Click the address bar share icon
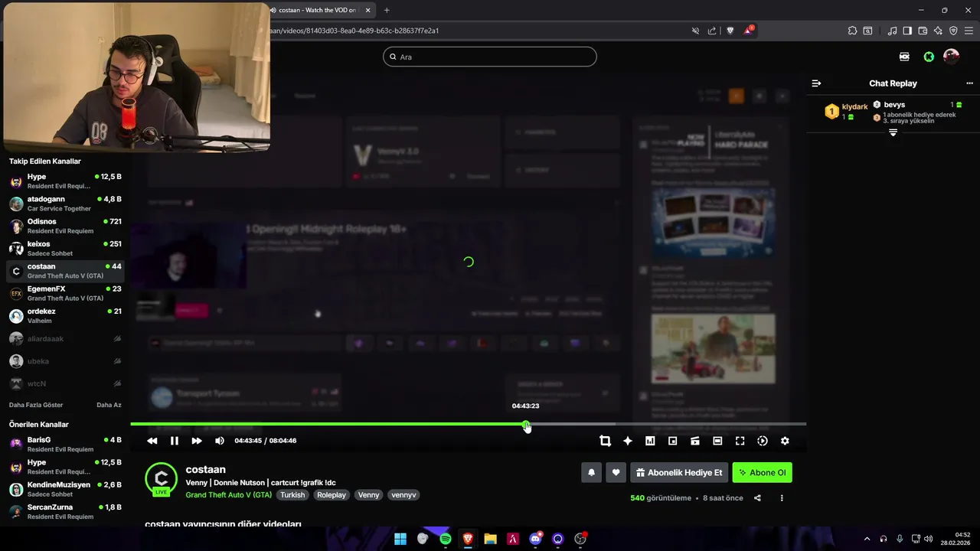The image size is (980, 551). (712, 31)
